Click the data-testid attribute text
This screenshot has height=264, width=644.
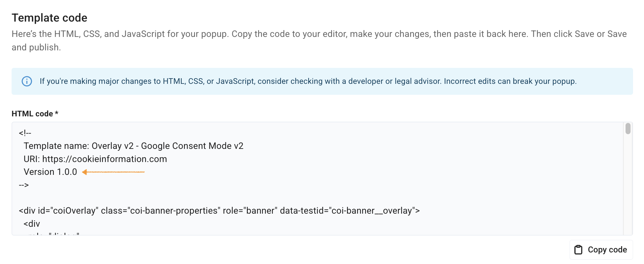350,211
